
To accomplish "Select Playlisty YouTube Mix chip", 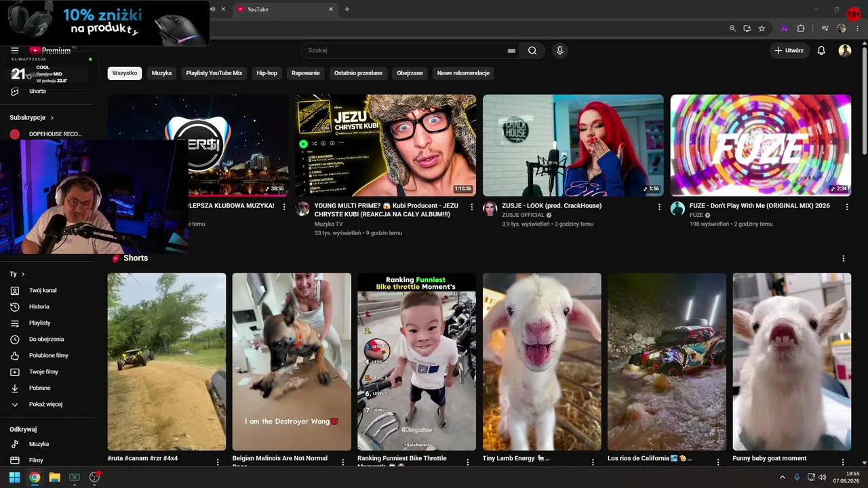I will [x=214, y=73].
